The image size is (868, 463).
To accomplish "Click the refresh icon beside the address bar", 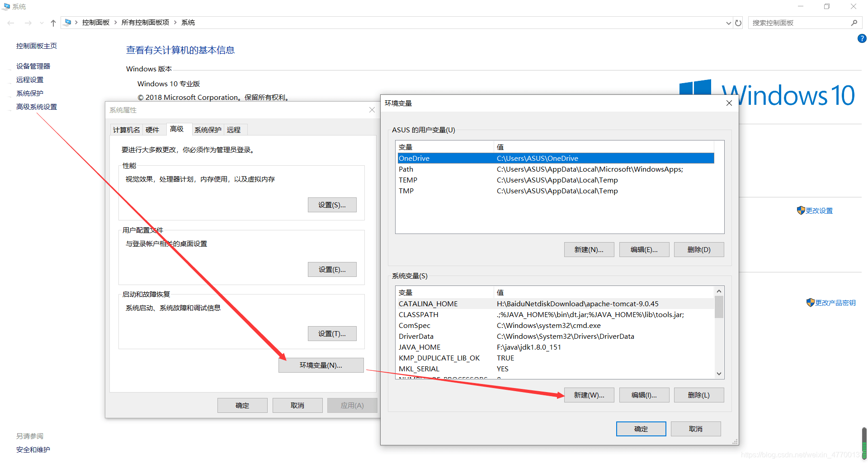I will 738,23.
